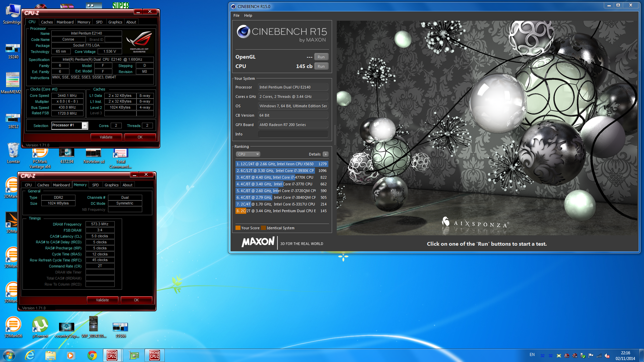Click the rendered Cinebench scene preview
Screen dimensions: 644x362
click(x=487, y=128)
